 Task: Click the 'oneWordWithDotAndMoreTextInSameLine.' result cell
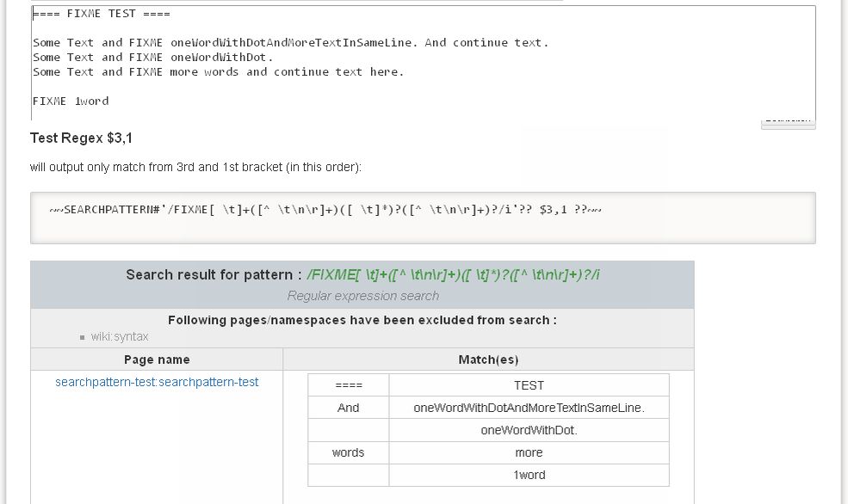pyautogui.click(x=529, y=408)
